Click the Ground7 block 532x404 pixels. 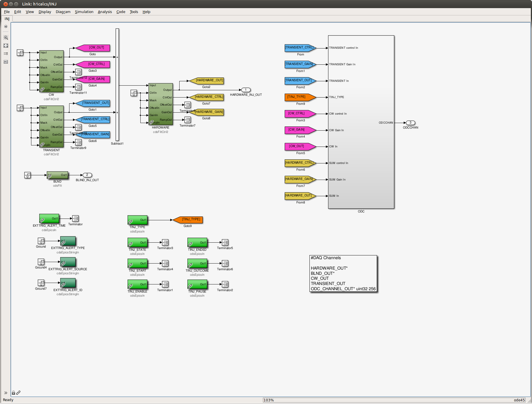pyautogui.click(x=41, y=283)
